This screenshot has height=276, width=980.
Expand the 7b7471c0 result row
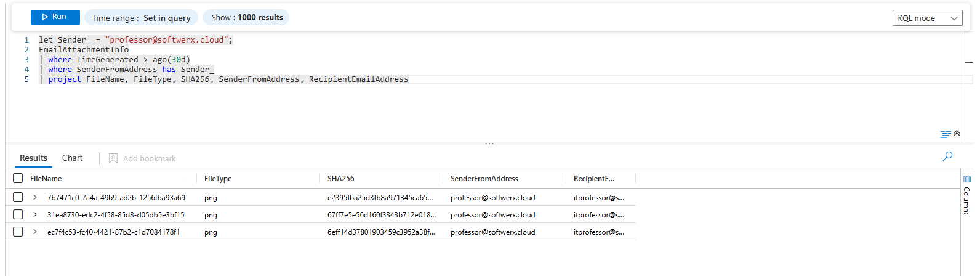click(35, 197)
